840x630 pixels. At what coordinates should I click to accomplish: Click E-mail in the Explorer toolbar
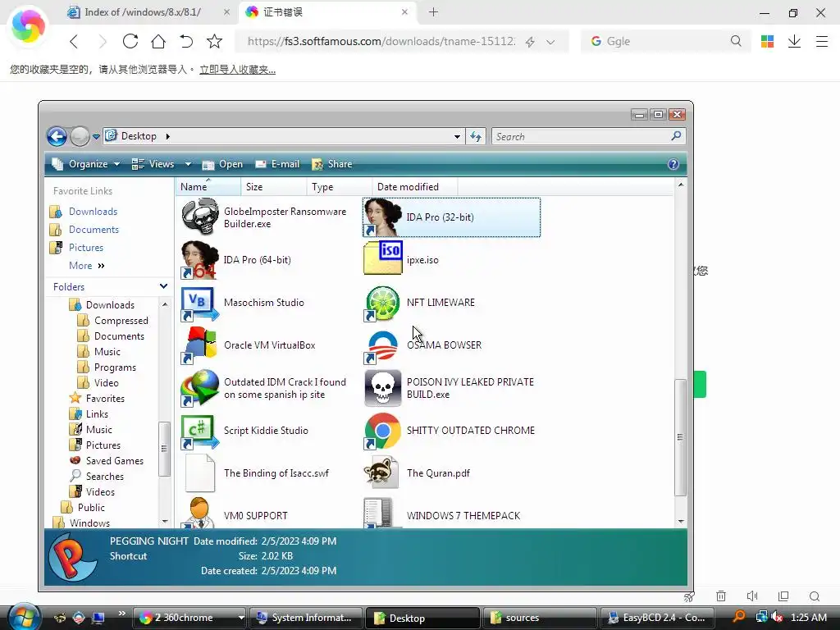click(277, 164)
